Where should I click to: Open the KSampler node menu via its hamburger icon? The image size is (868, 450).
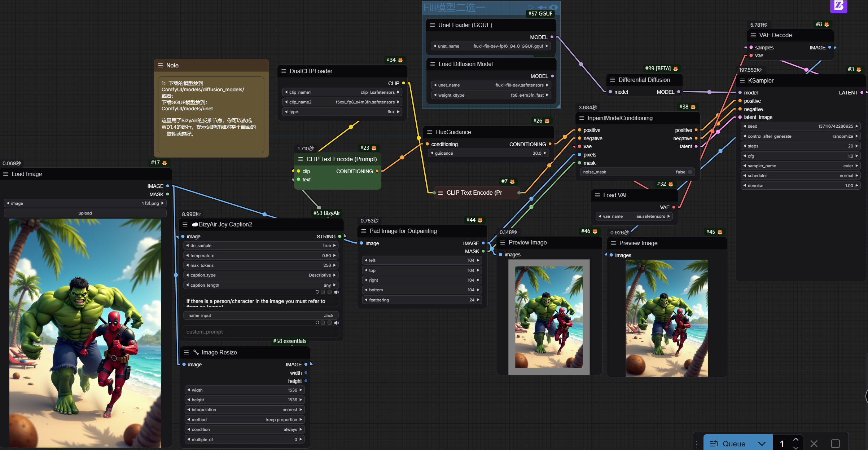(x=742, y=80)
